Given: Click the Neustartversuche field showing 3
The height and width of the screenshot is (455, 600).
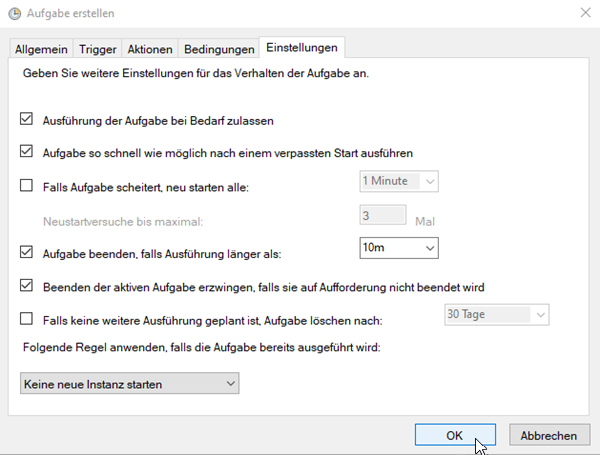Looking at the screenshot, I should click(x=382, y=215).
